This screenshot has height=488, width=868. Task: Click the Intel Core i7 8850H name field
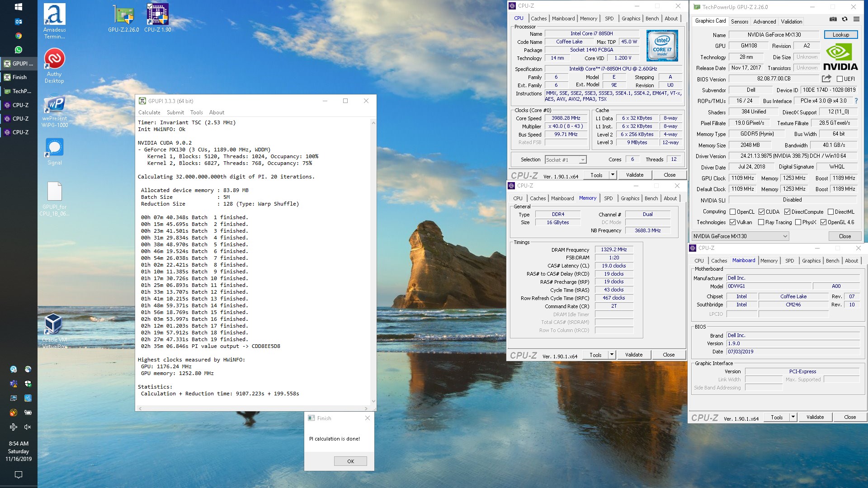pos(591,33)
